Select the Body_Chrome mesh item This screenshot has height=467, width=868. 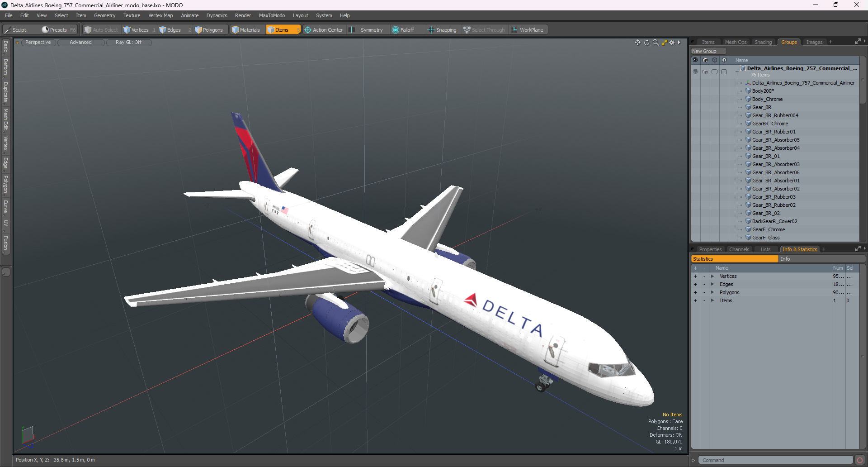click(x=767, y=99)
